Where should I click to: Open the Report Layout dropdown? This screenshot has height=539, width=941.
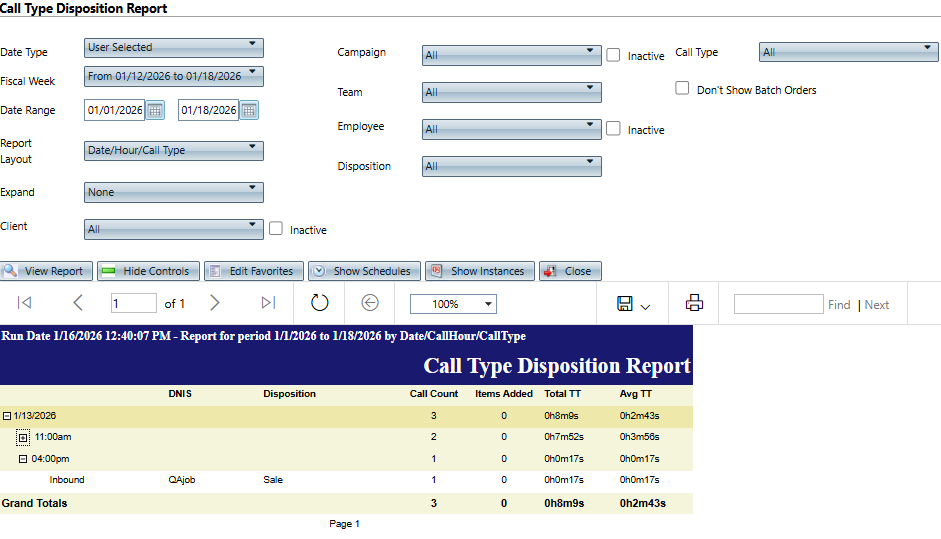tap(173, 151)
